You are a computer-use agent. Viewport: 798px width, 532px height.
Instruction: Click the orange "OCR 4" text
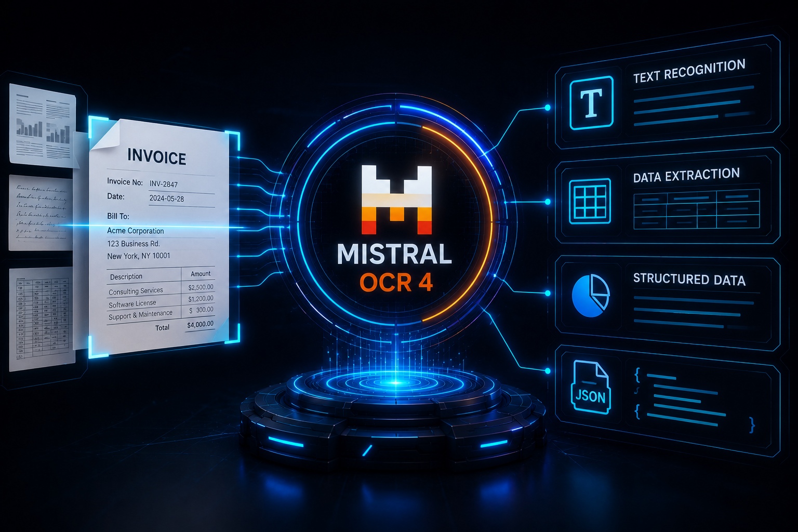pyautogui.click(x=396, y=283)
